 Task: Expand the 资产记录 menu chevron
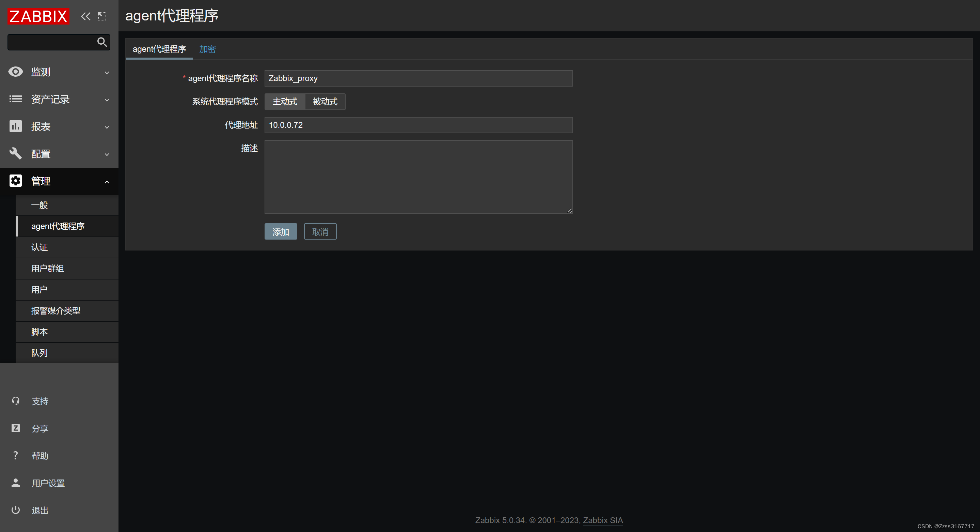click(x=107, y=100)
